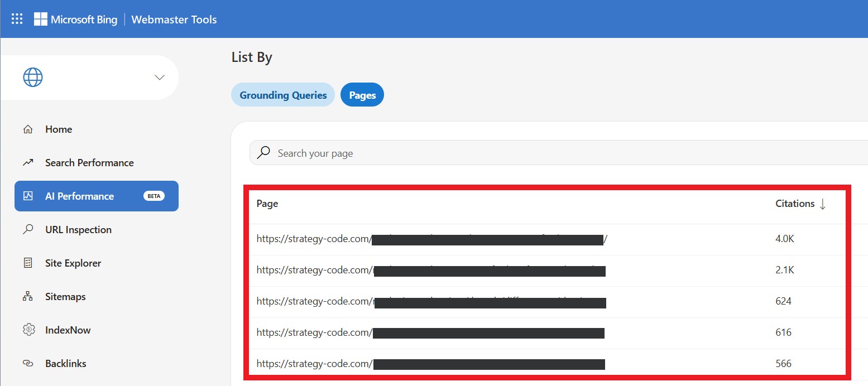Click the Search your page field
868x386 pixels.
pyautogui.click(x=558, y=153)
